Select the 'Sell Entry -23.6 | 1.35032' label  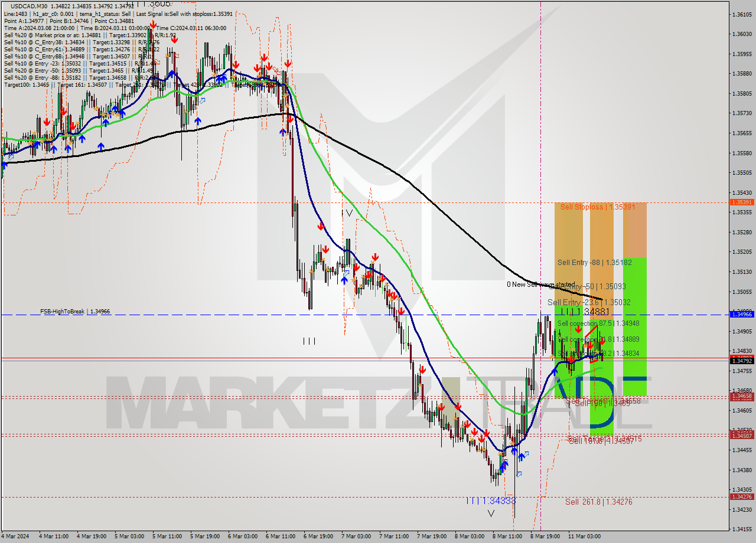(x=589, y=302)
